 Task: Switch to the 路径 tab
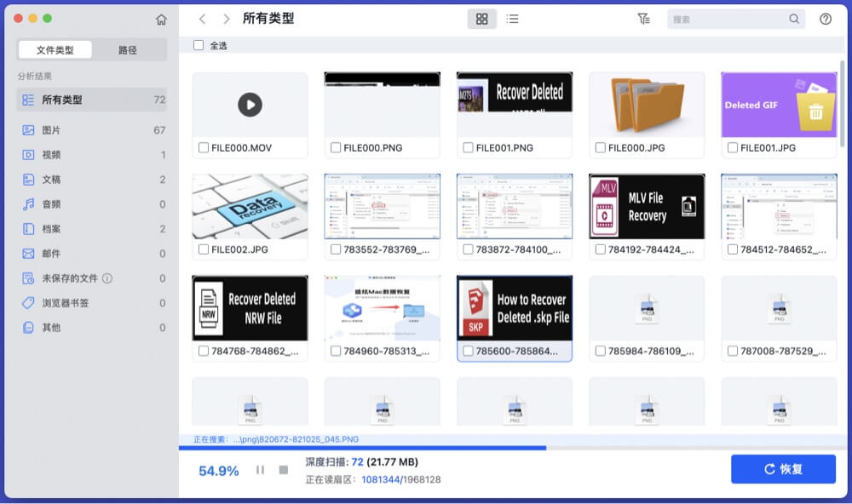(130, 49)
